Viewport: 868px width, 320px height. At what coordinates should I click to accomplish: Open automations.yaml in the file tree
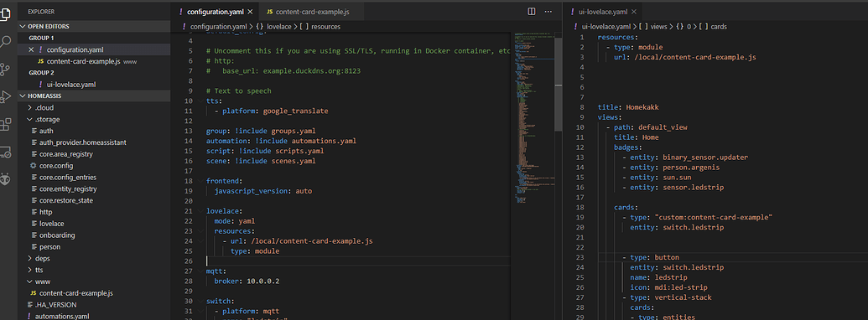(62, 316)
